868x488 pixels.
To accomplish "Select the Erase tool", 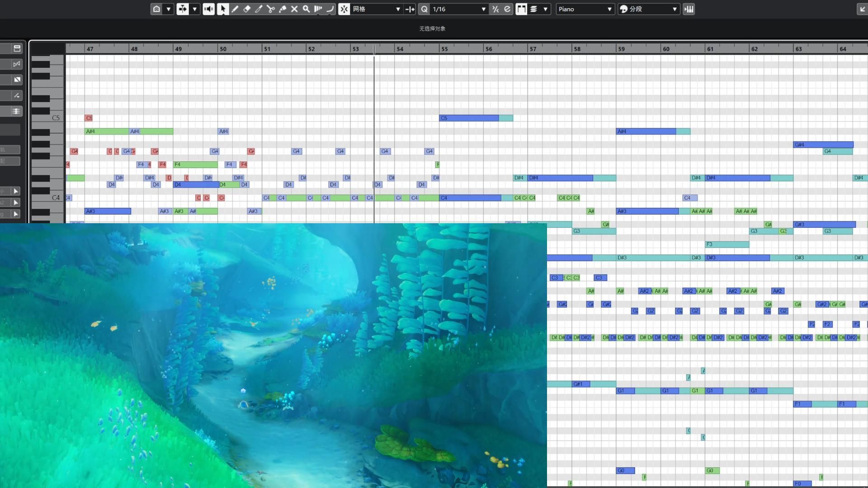I will coord(247,9).
